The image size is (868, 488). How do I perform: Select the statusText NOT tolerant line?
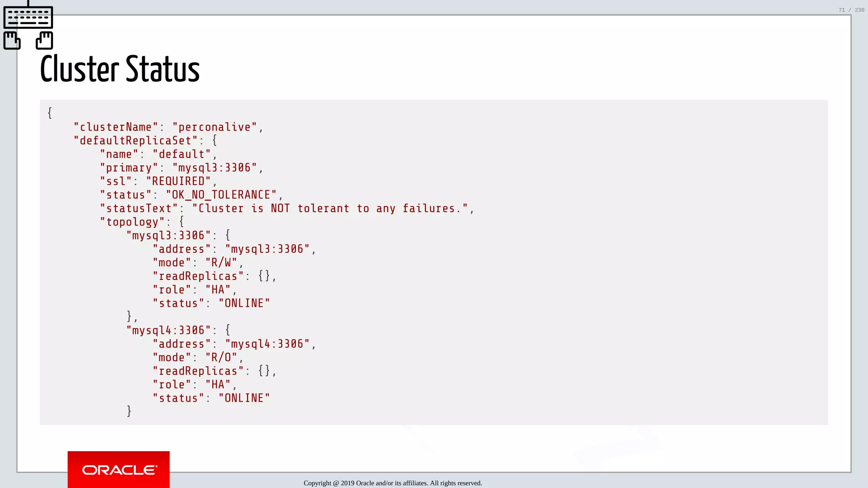[287, 208]
